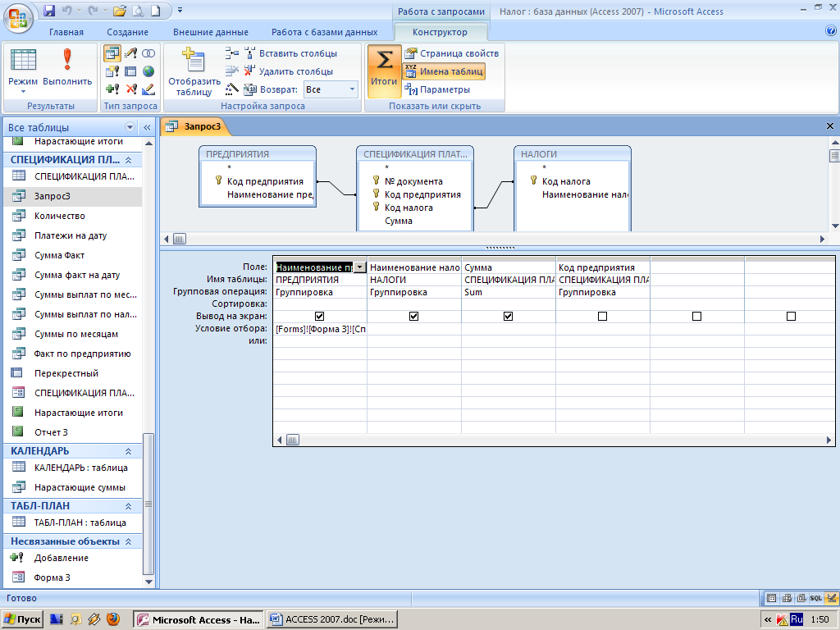
Task: Open print preview from Quick Access toolbar
Action: (x=138, y=10)
